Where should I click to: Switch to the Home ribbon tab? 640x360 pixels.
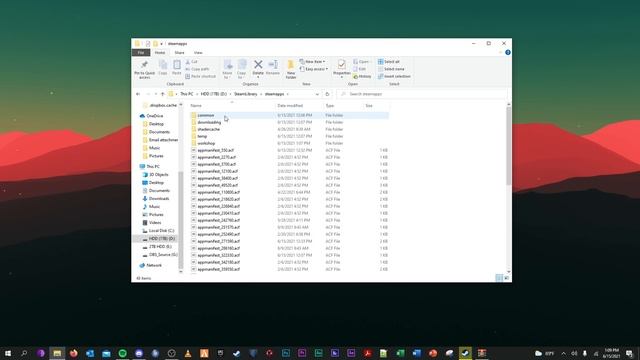tap(160, 53)
